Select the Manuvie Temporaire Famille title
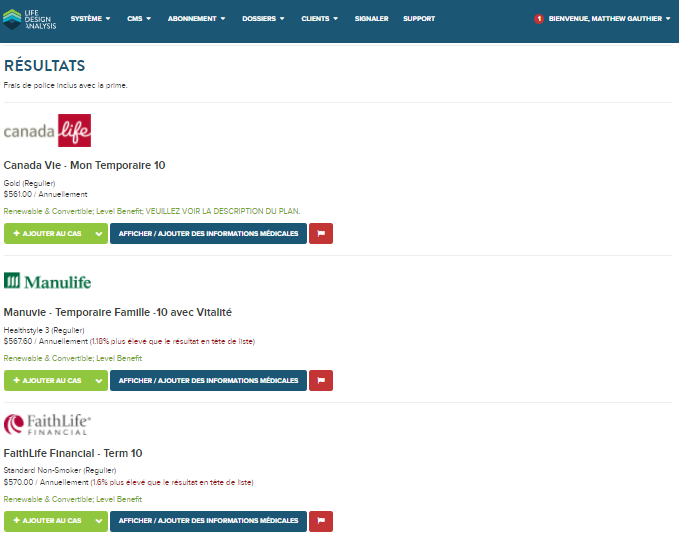Viewport: 679px width, 540px height. pyautogui.click(x=118, y=312)
